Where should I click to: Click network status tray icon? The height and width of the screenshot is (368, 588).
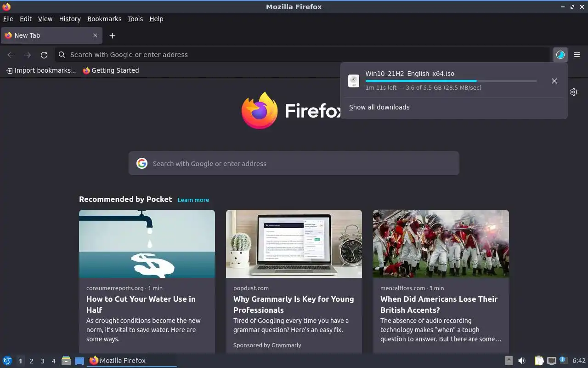pyautogui.click(x=552, y=361)
